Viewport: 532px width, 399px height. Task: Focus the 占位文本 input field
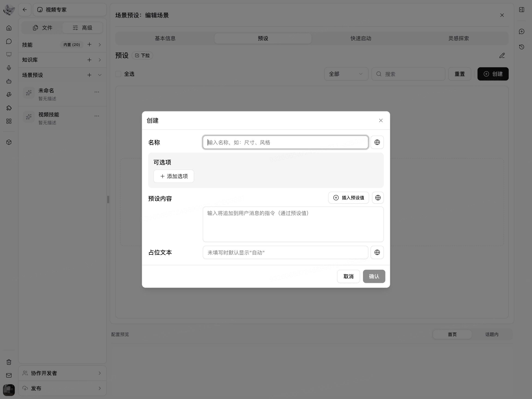coord(285,252)
